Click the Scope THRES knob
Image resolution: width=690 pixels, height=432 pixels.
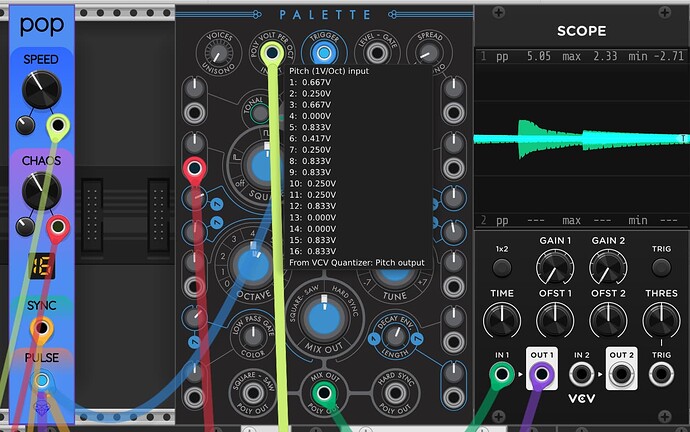coord(661,321)
